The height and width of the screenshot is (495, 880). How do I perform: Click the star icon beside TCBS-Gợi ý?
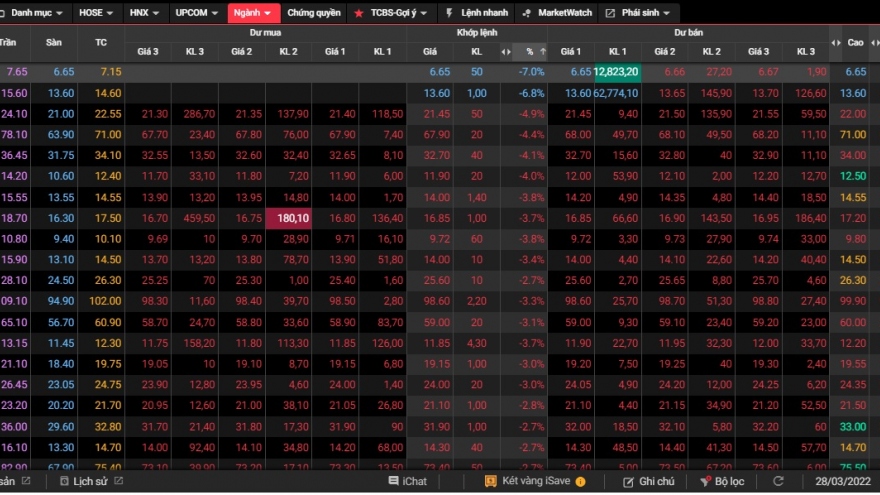pos(359,14)
